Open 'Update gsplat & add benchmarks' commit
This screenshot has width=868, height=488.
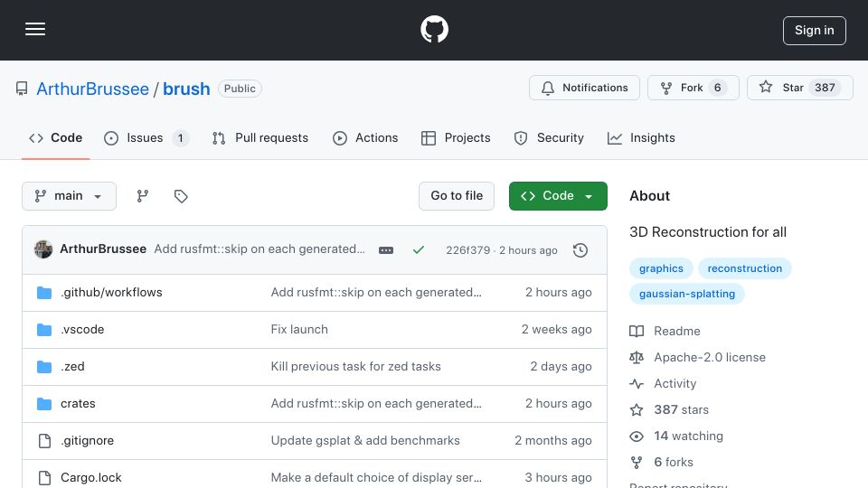pos(365,440)
